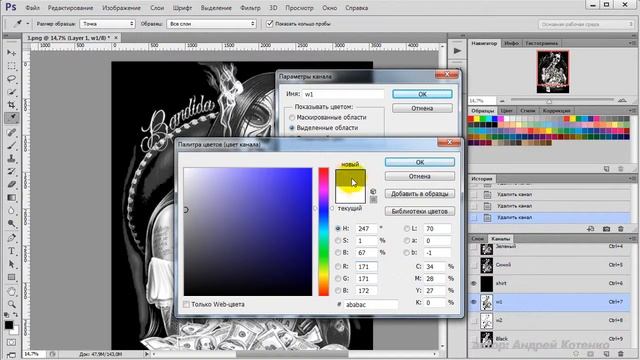Click the play action button strip icon
This screenshot has height=360, width=640.
(457, 51)
